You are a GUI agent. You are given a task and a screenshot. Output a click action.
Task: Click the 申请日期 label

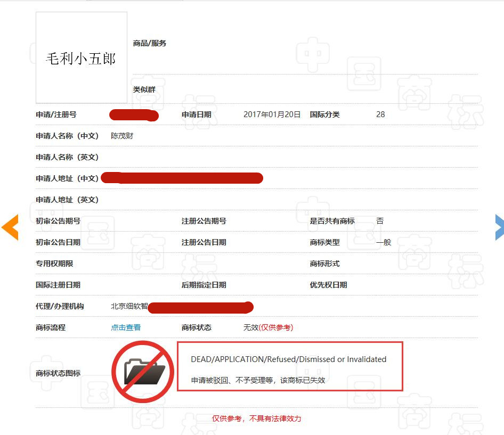point(197,114)
